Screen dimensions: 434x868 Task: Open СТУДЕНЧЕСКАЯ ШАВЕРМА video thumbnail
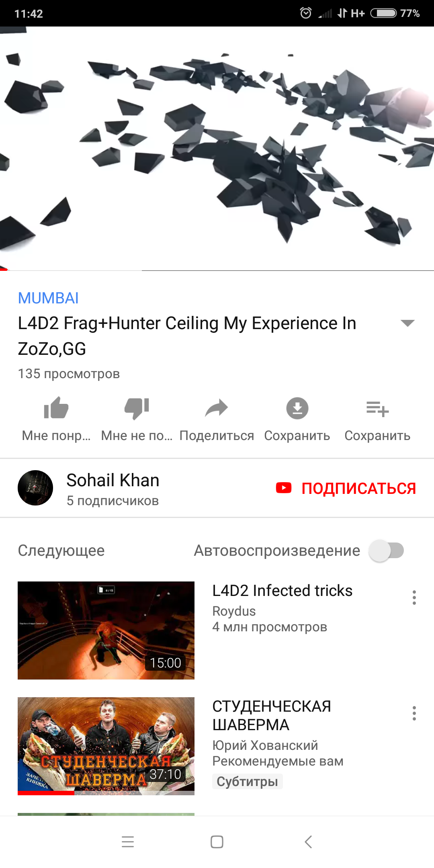(x=106, y=746)
